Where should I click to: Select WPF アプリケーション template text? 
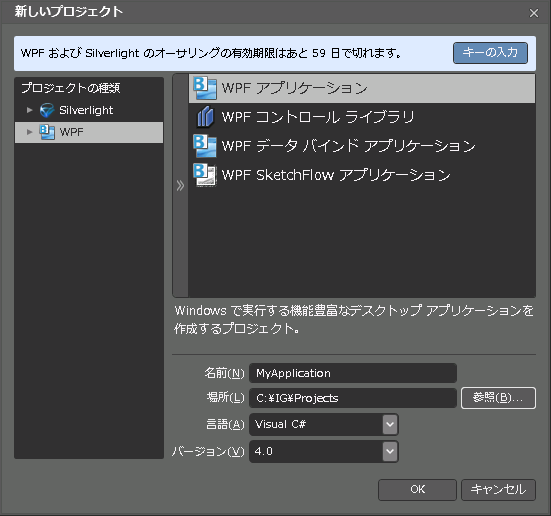294,88
